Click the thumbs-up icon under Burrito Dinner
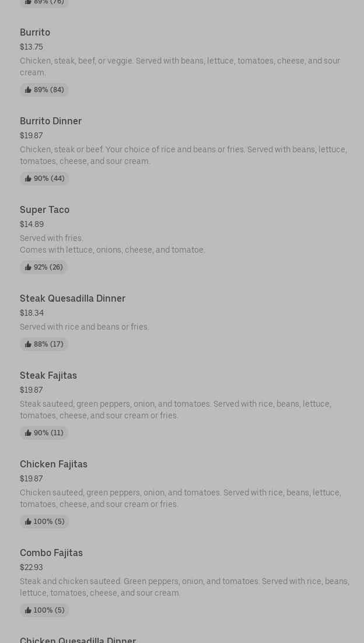This screenshot has height=643, width=364. point(28,179)
